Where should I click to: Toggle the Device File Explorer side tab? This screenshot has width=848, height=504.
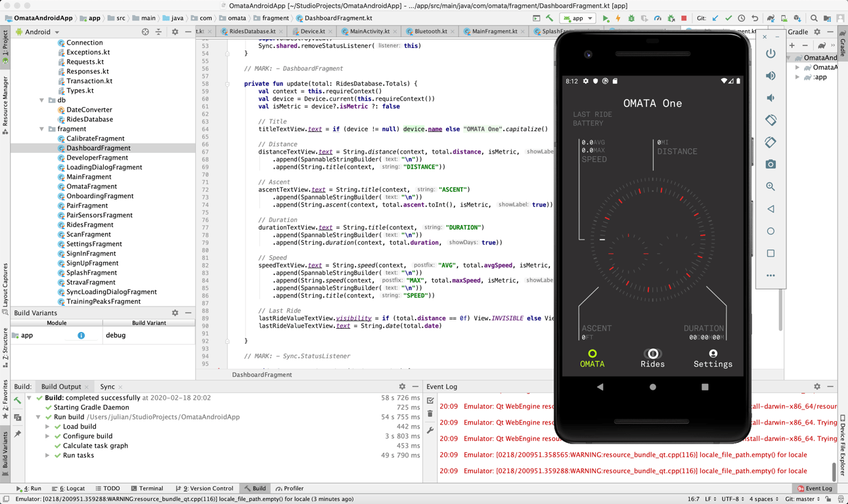tap(843, 444)
